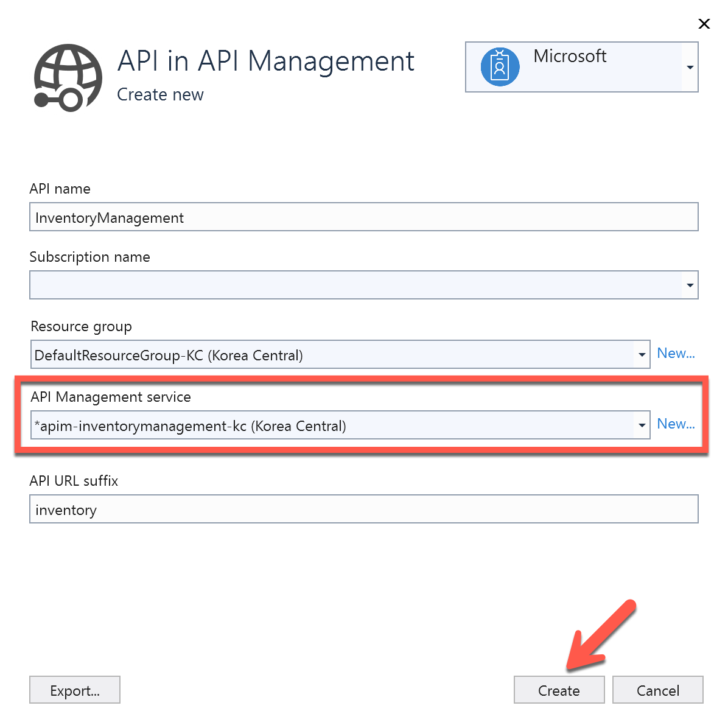Screen dimensions: 728x728
Task: Click the InventoryManagement name text
Action: pos(110,217)
